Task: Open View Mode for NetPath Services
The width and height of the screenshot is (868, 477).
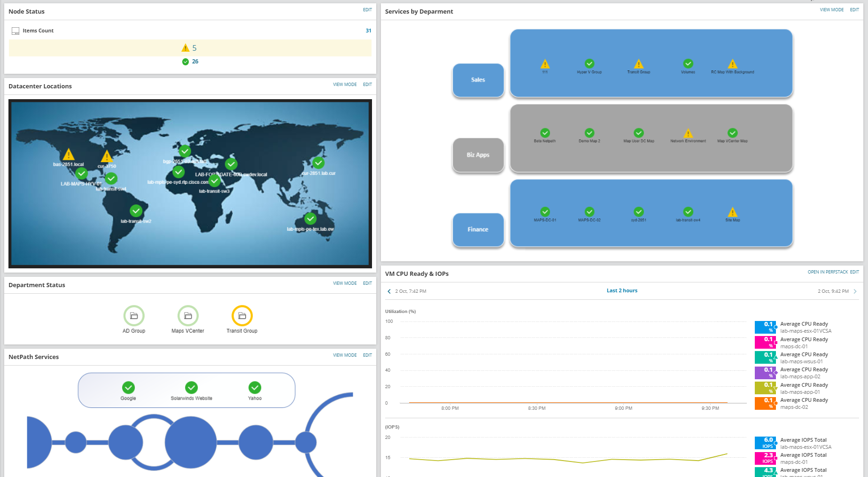Action: point(345,355)
